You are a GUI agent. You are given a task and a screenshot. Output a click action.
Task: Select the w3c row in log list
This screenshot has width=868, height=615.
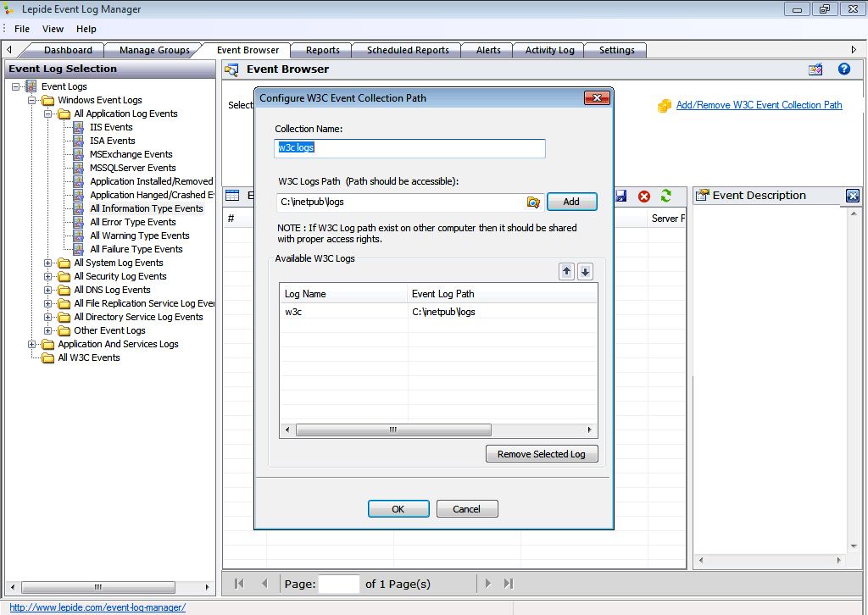click(x=438, y=312)
